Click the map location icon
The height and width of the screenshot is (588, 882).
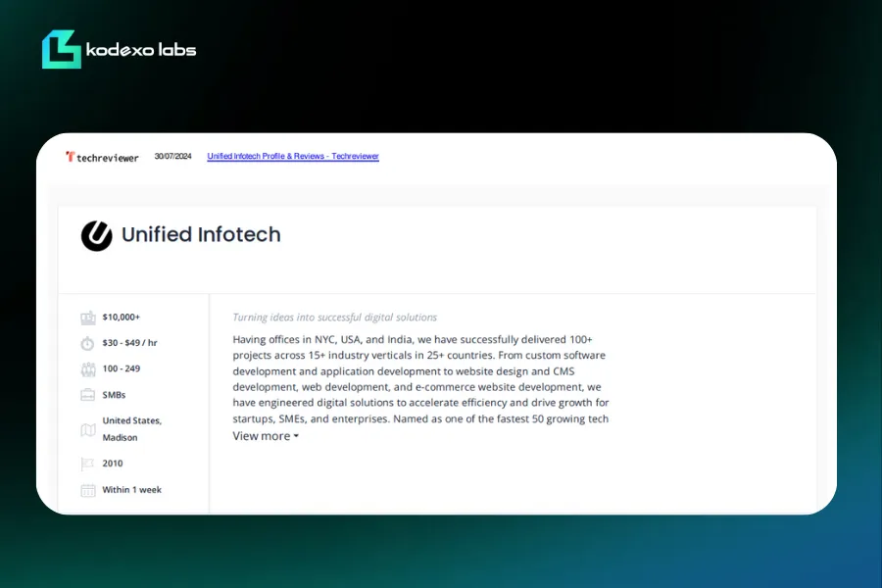click(x=88, y=430)
